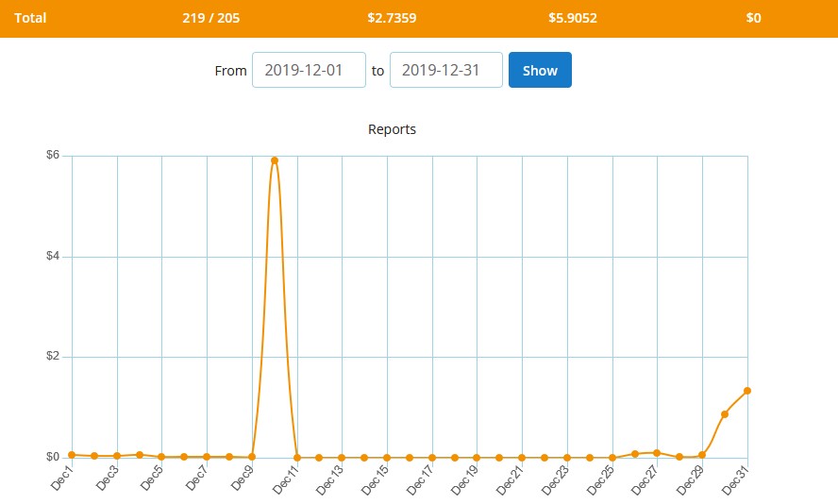The image size is (838, 504).
Task: Select the Dec 4 data point
Action: [140, 455]
